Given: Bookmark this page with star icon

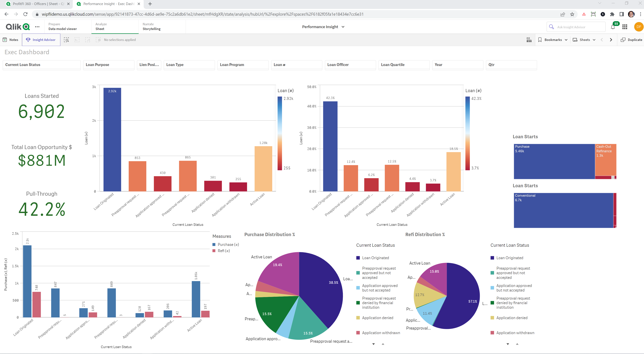Looking at the screenshot, I should tap(572, 14).
